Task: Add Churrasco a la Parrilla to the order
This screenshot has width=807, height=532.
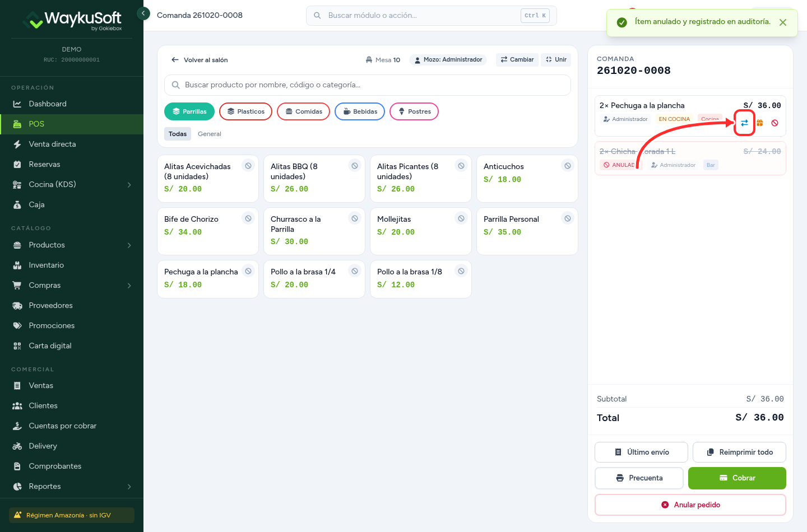Action: [314, 231]
